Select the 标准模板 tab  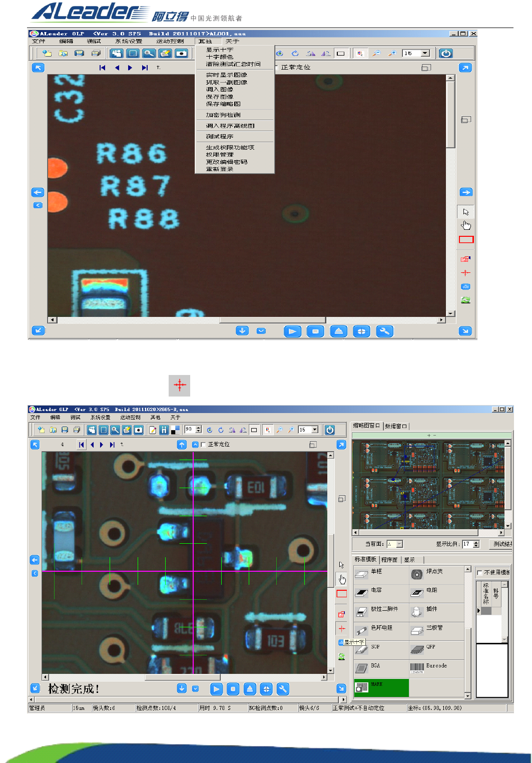(x=365, y=559)
